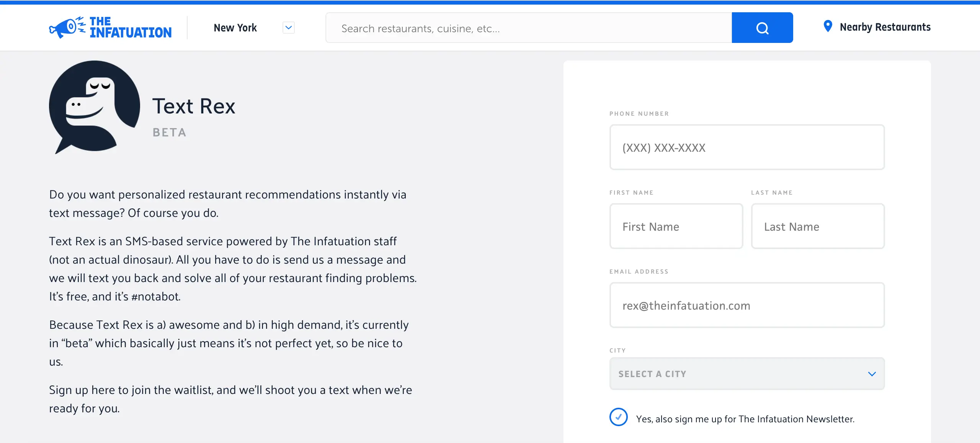Click the Last Name field
Image resolution: width=980 pixels, height=443 pixels.
click(818, 226)
